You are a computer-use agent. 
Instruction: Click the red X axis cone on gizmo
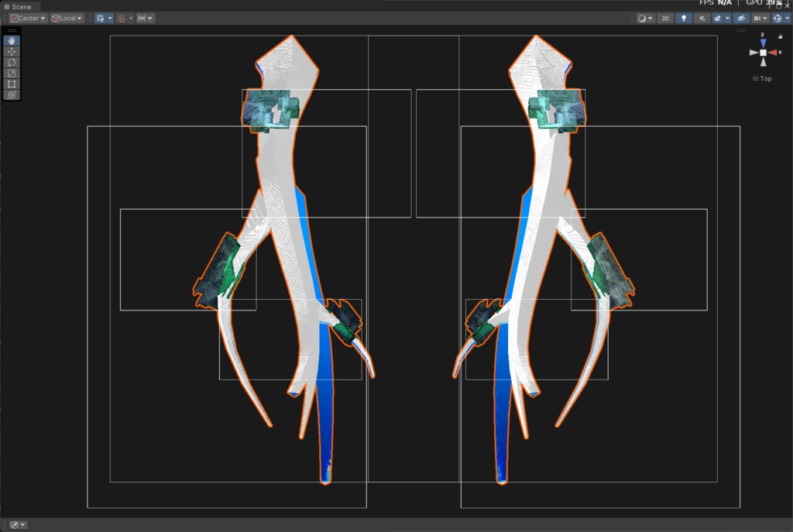(x=773, y=53)
